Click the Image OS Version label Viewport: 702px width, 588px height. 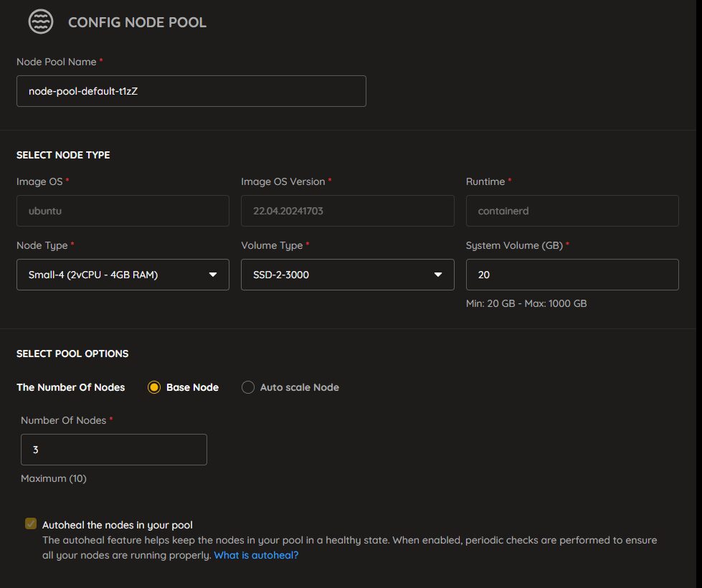pyautogui.click(x=283, y=181)
